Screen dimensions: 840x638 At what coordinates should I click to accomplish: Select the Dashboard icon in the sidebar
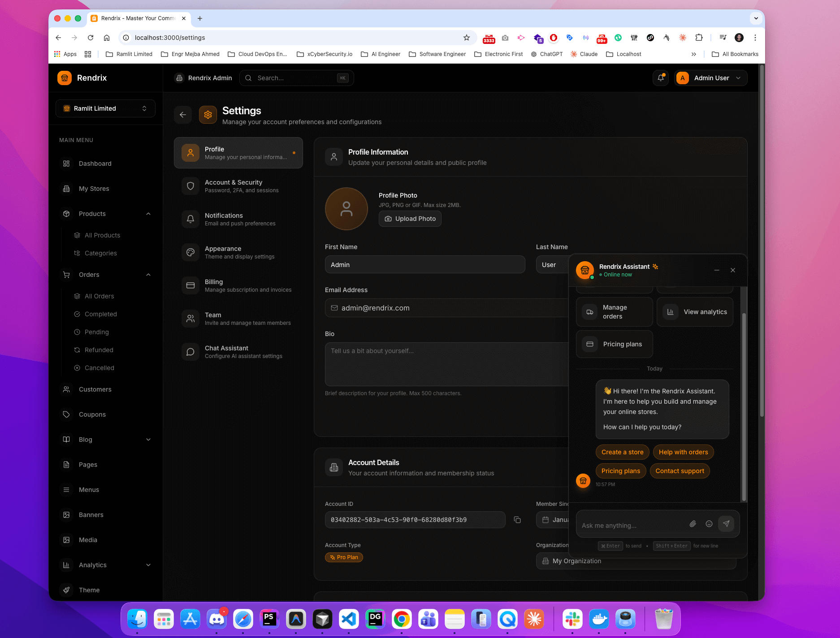[66, 164]
